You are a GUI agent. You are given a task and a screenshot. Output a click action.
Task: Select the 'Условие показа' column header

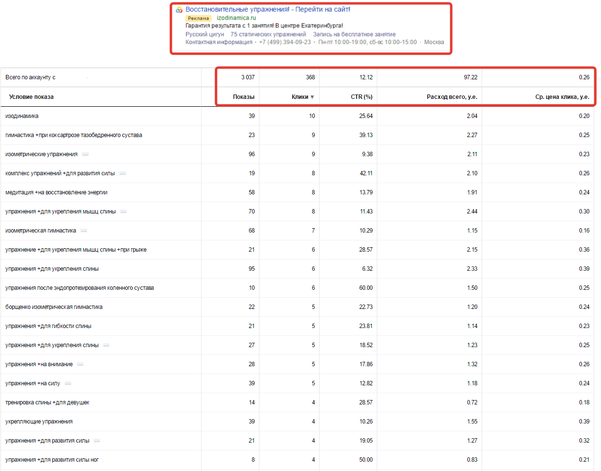tap(31, 97)
